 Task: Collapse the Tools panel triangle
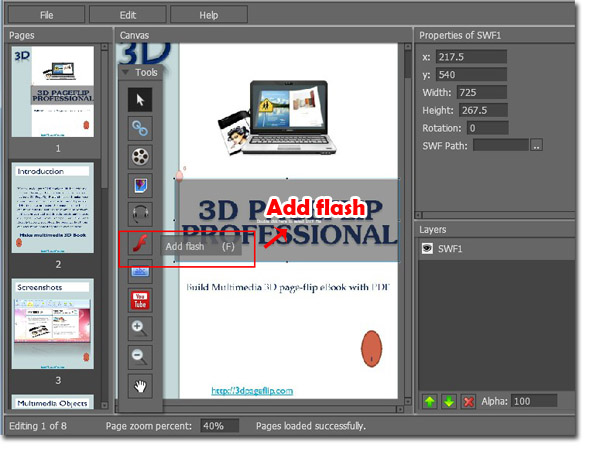click(x=125, y=72)
